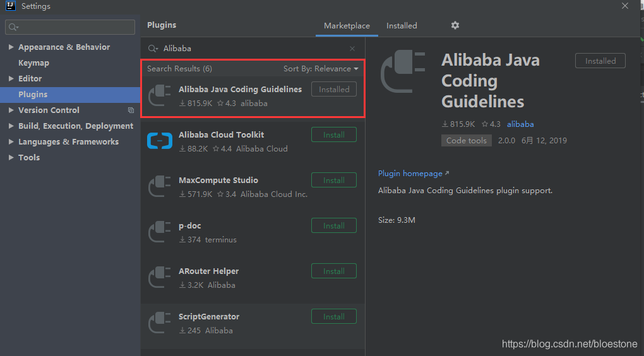Image resolution: width=644 pixels, height=356 pixels.
Task: Click the IntelliJ IDEA logo in title bar
Action: pyautogui.click(x=11, y=6)
